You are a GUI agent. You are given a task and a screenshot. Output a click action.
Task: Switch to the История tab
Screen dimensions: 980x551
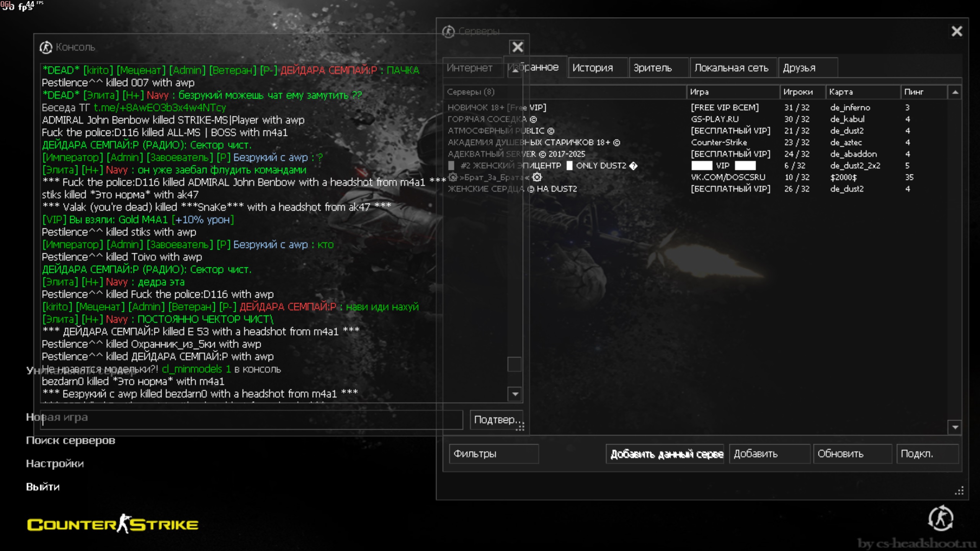coord(593,68)
